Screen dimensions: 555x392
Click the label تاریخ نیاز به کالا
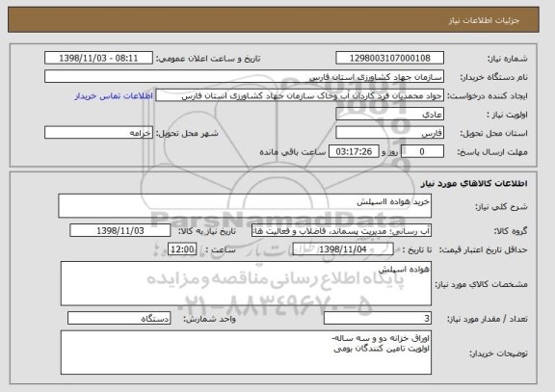[207, 231]
